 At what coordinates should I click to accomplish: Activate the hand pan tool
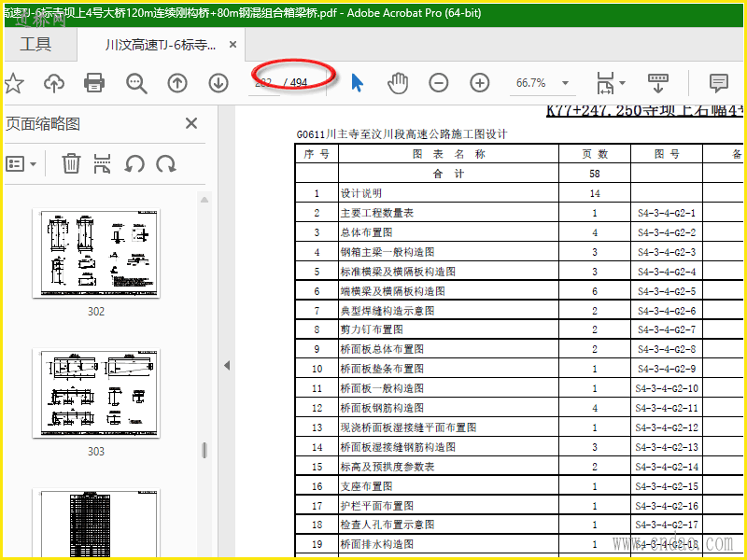398,83
